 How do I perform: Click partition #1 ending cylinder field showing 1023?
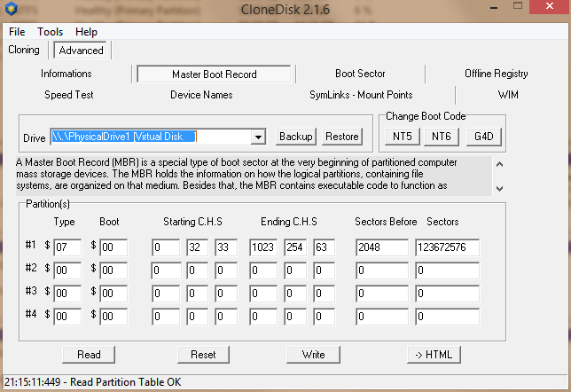263,247
